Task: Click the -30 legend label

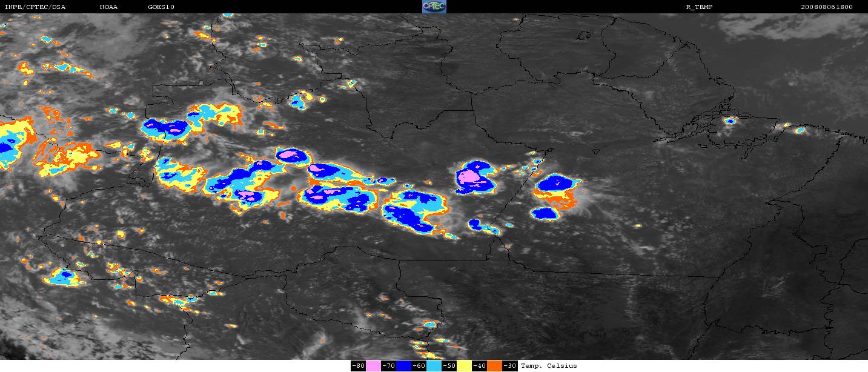Action: tap(510, 366)
